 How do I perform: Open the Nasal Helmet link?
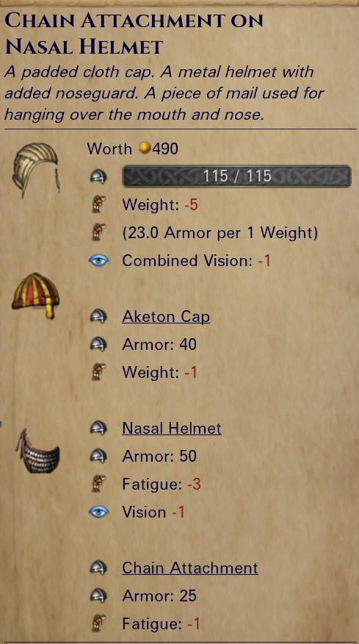pos(172,429)
